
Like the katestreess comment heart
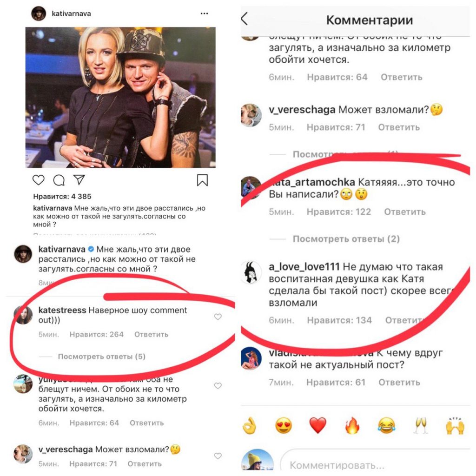[x=218, y=317]
